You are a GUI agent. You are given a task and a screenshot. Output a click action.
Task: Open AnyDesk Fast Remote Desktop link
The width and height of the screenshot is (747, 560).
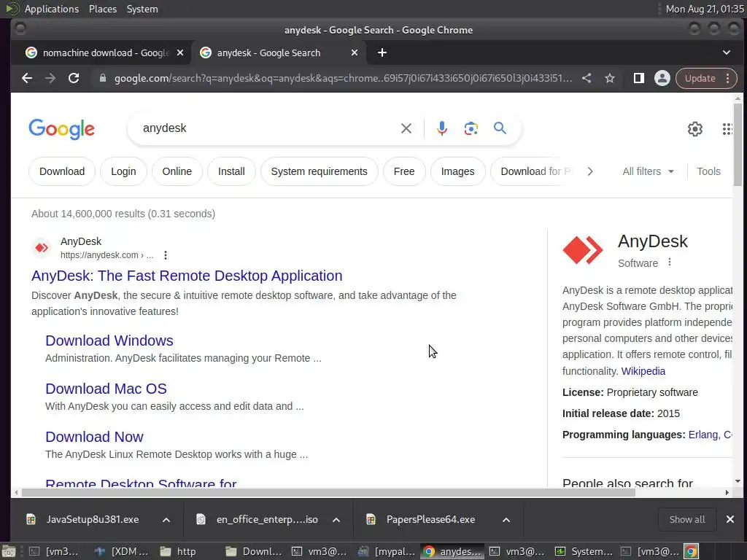coord(187,276)
